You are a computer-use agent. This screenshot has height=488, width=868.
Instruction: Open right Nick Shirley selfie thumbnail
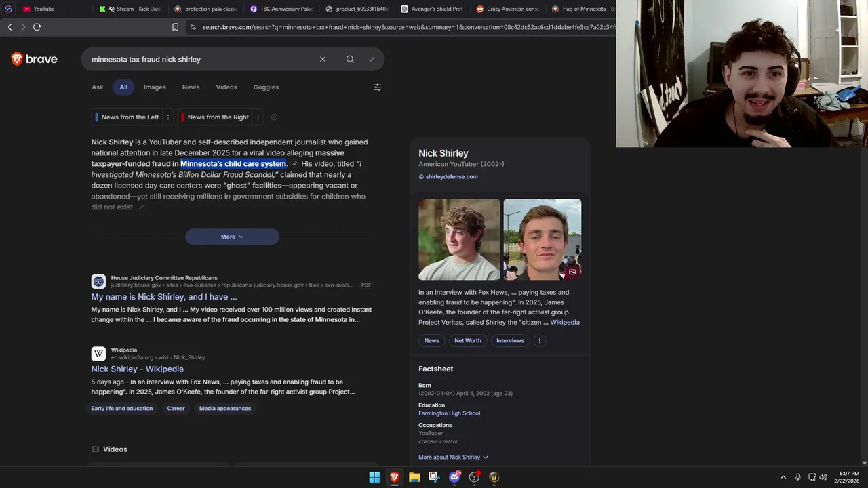pos(542,239)
